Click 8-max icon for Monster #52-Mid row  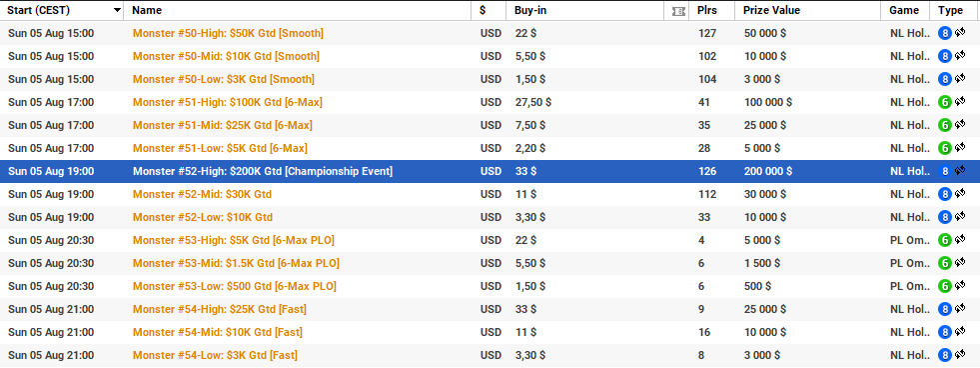pyautogui.click(x=944, y=194)
